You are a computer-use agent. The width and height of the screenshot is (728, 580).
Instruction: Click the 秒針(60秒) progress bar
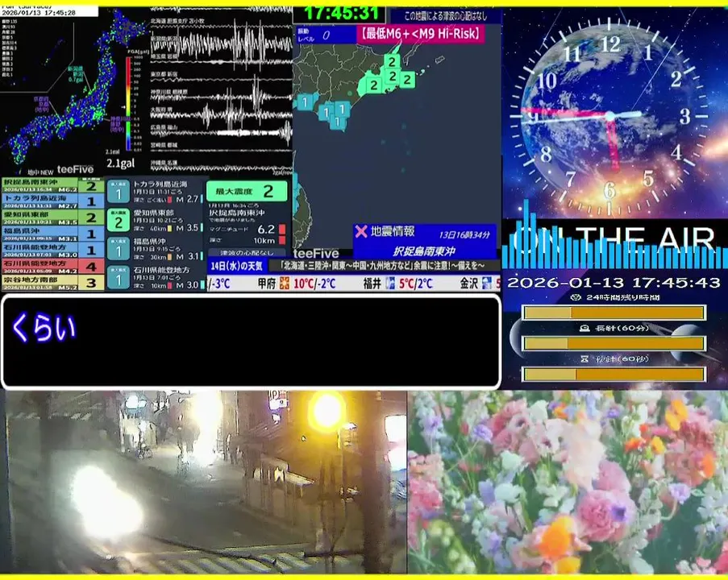click(614, 374)
